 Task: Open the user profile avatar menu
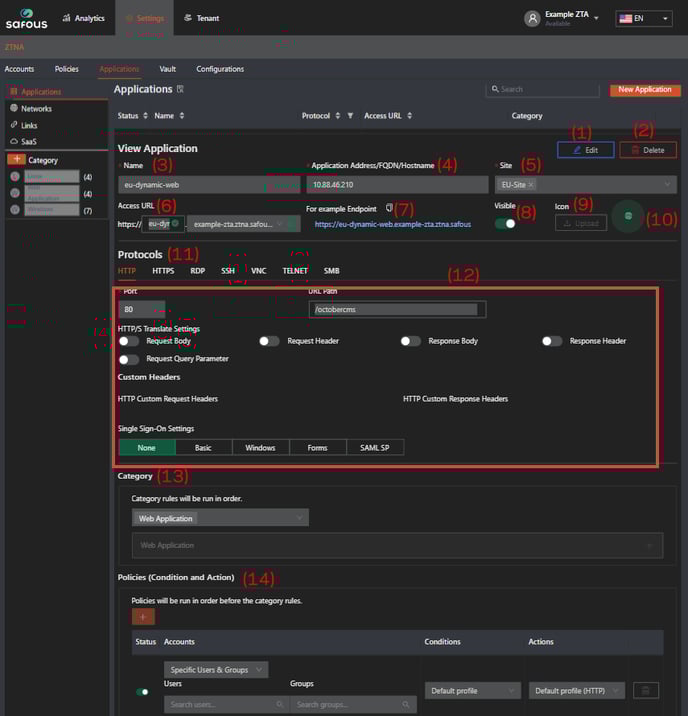tap(532, 18)
